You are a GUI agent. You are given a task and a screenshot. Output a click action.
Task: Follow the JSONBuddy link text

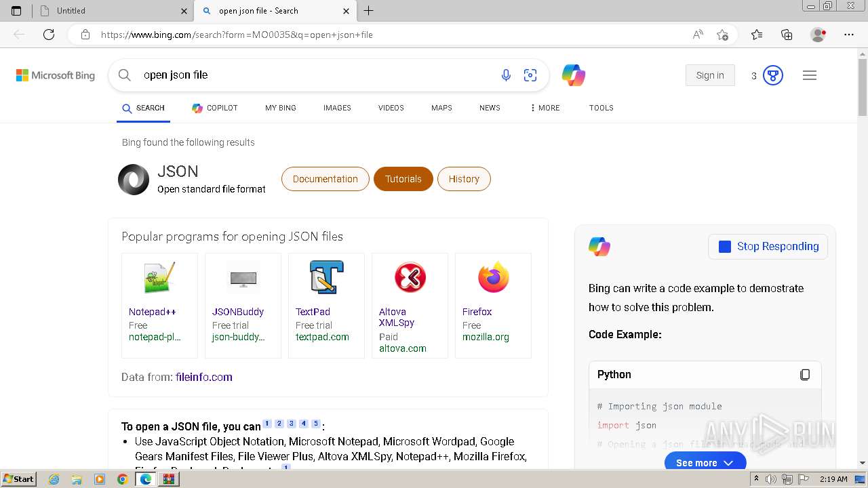click(238, 312)
